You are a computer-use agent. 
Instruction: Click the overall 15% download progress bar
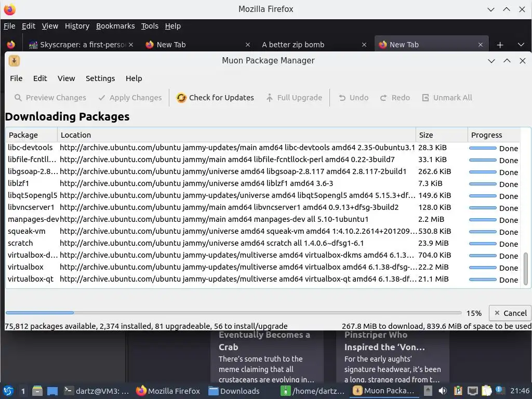click(x=234, y=313)
